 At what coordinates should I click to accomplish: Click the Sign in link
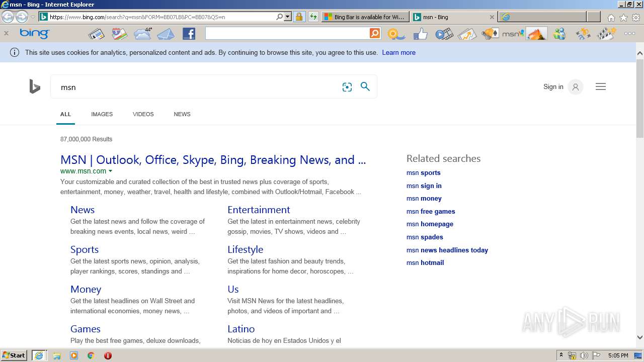pyautogui.click(x=553, y=86)
